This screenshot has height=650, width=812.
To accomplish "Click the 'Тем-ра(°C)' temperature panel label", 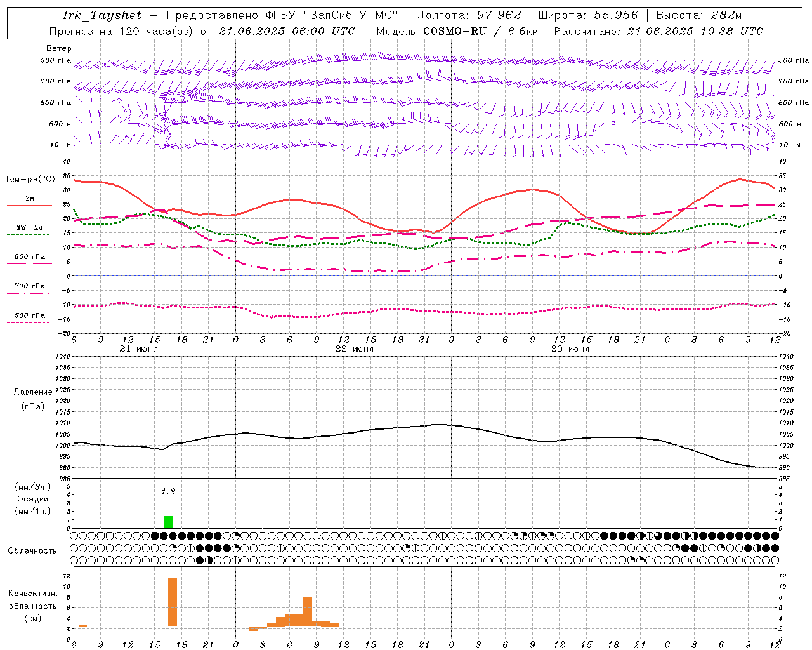I will pos(30,180).
